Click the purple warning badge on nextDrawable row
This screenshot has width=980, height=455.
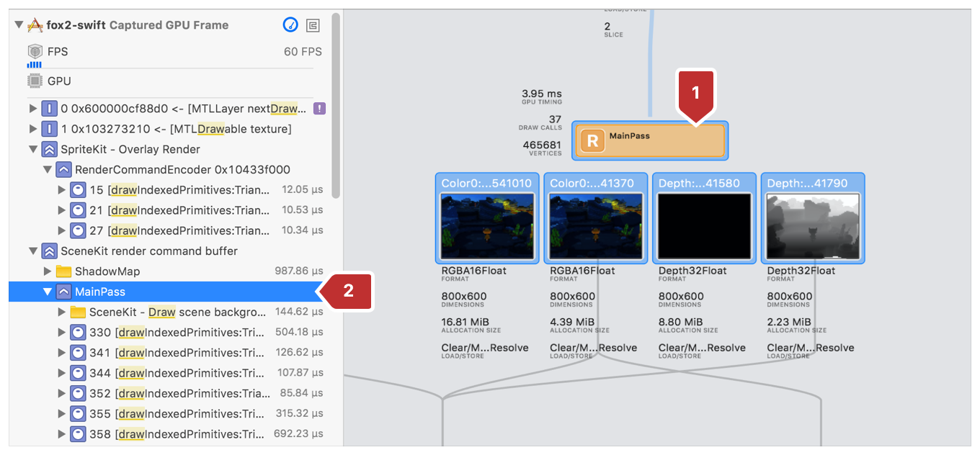[x=320, y=109]
